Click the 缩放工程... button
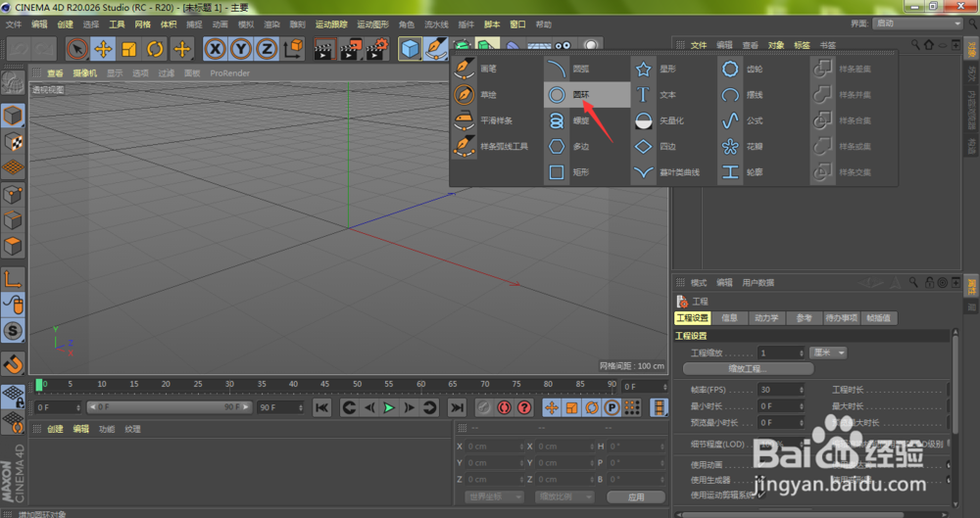The image size is (980, 518). tap(748, 368)
